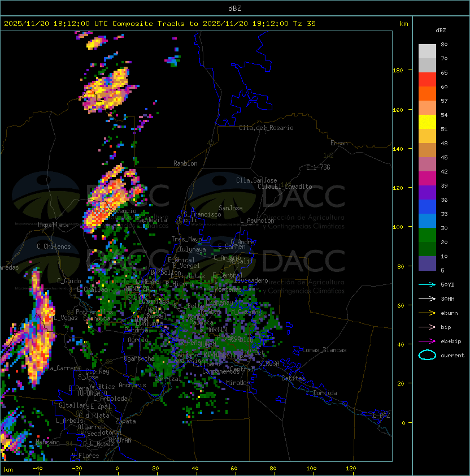The height and width of the screenshot is (476, 470).
Task: Click the 'Tz 35' header value
Action: (304, 24)
